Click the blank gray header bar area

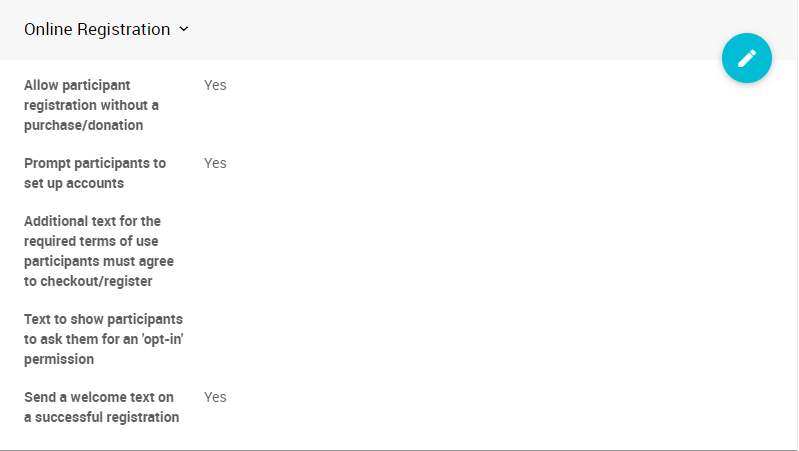click(x=450, y=30)
